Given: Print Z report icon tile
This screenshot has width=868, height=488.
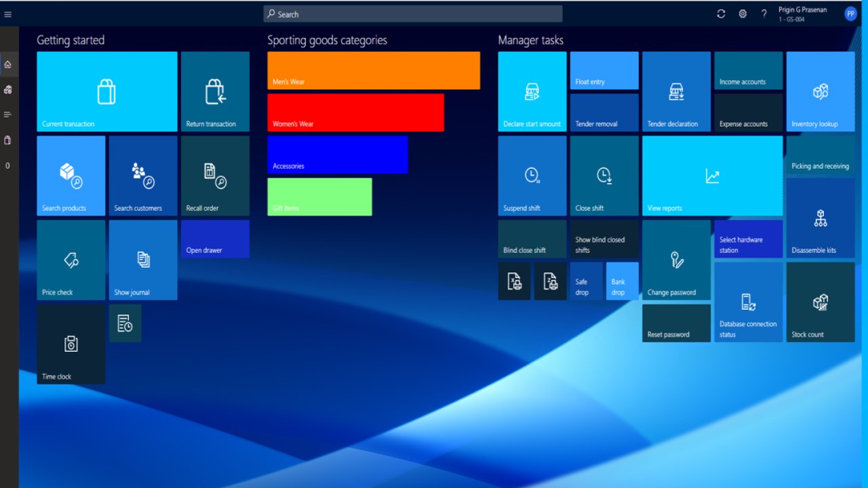Looking at the screenshot, I should click(x=551, y=281).
